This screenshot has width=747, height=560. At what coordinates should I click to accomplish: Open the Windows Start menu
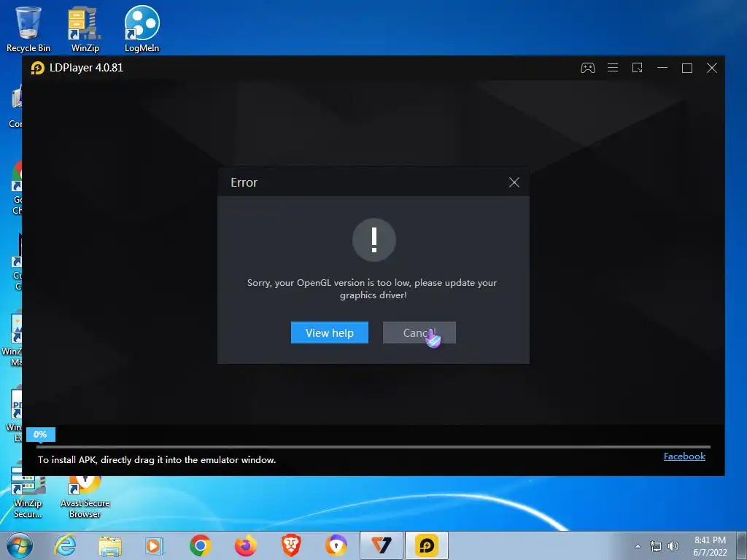[20, 545]
